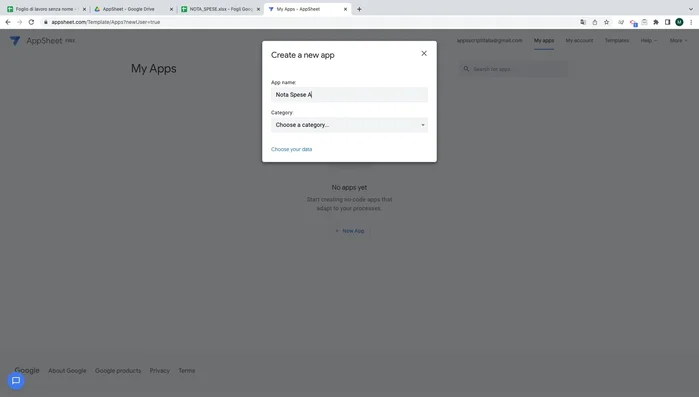
Task: Open the Google products footer link
Action: tap(118, 371)
